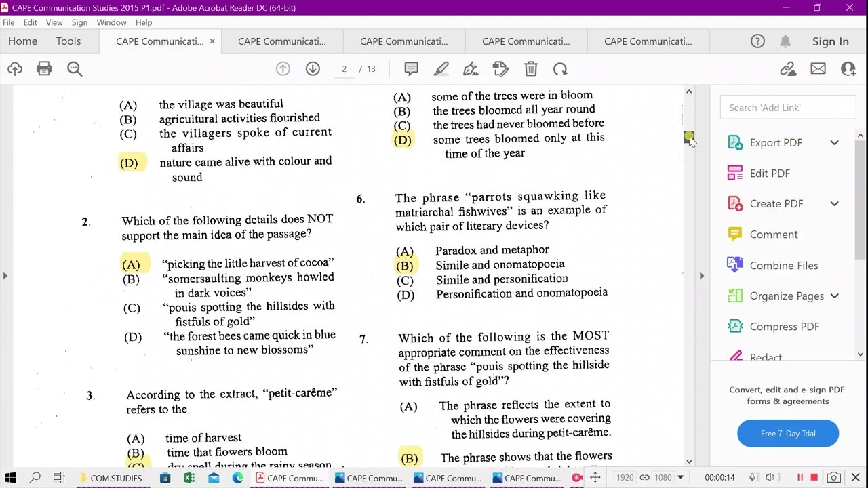Click the Sign In link
868x488 pixels.
click(831, 41)
